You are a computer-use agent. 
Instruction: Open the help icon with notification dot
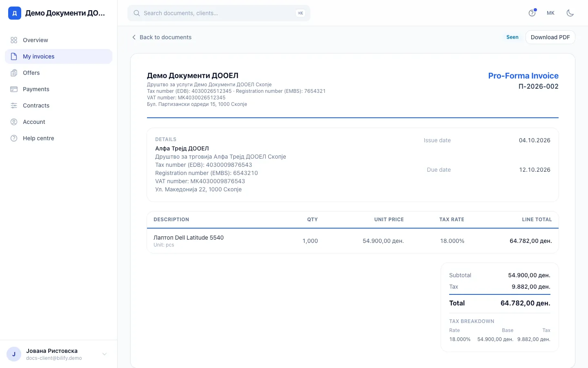pos(532,13)
